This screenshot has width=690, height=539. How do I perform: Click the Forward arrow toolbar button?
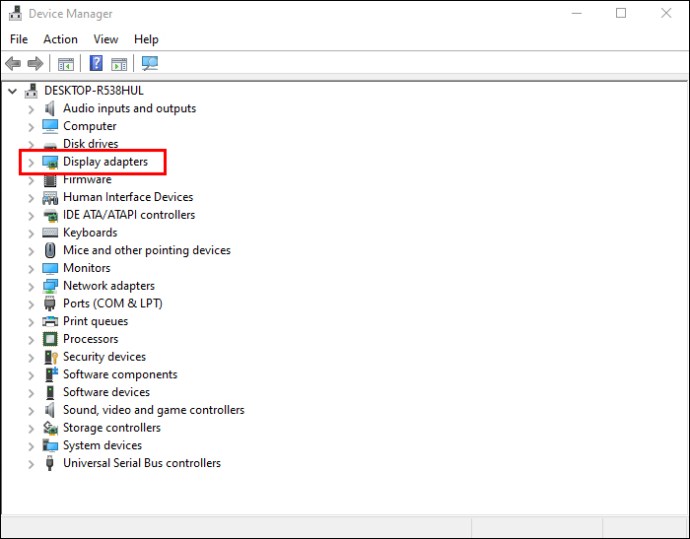pos(35,64)
